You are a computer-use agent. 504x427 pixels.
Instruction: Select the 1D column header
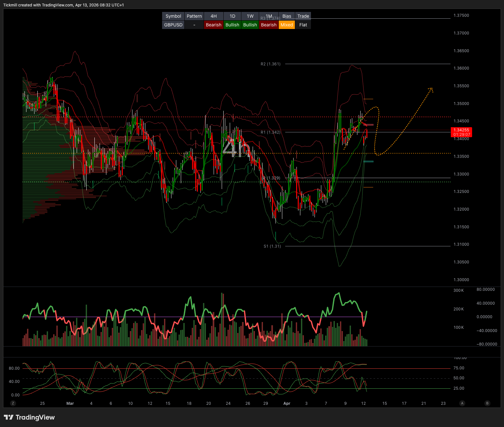232,16
